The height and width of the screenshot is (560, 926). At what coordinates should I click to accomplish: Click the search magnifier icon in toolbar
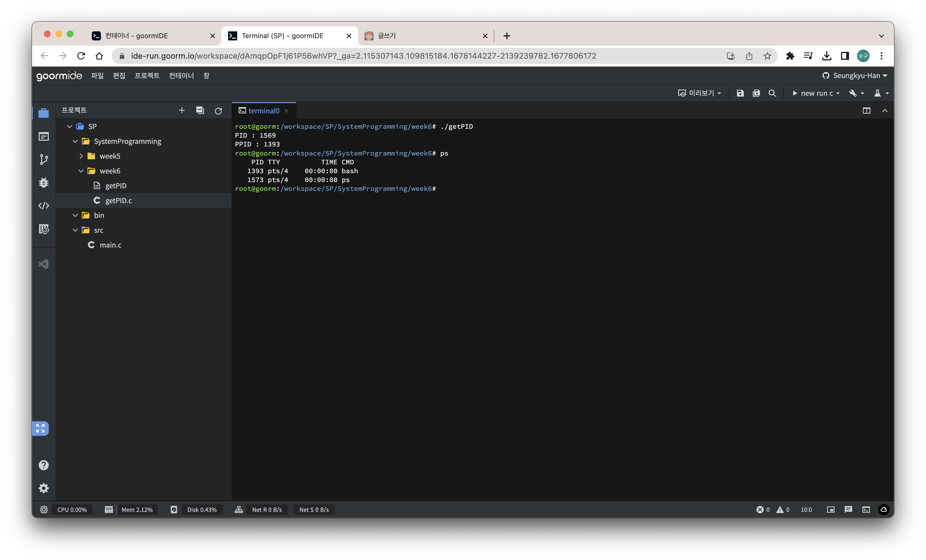click(772, 93)
